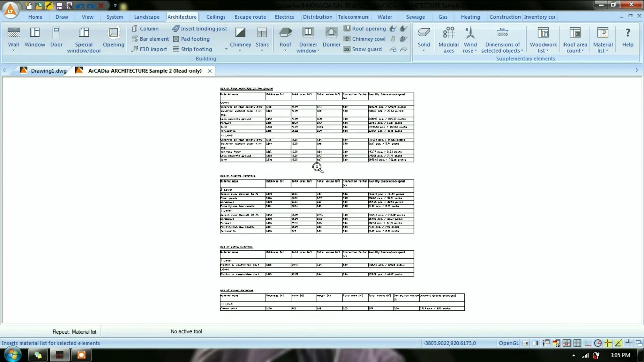Expand the quick access toolbar customize arrow
The width and height of the screenshot is (644, 362).
tap(115, 6)
